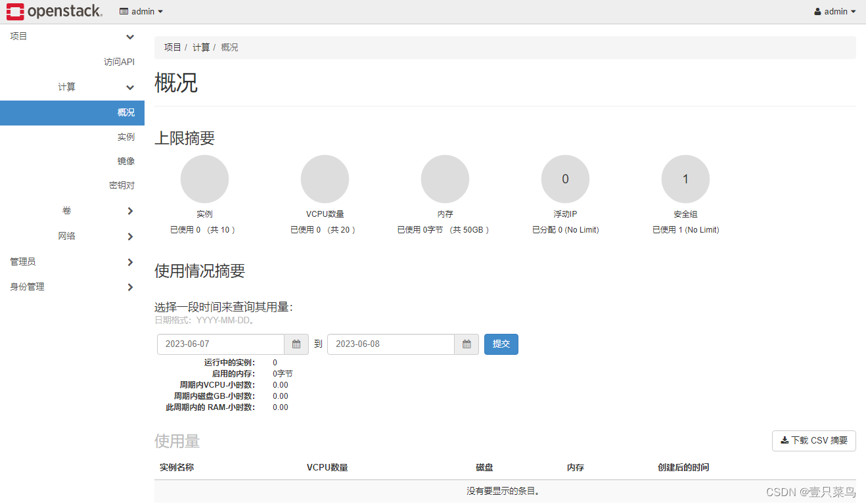Screen dimensions: 866x504
Task: Collapse the 项目 sidebar section
Action: 72,37
